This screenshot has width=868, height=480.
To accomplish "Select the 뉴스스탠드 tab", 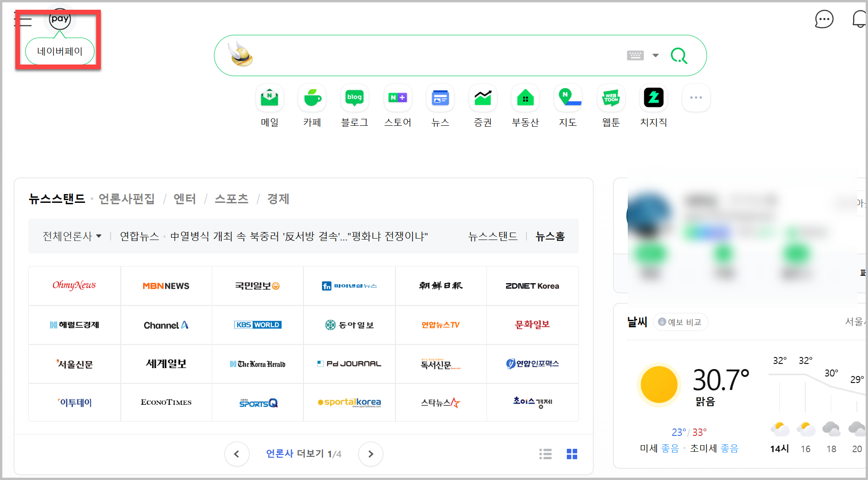I will [x=57, y=199].
